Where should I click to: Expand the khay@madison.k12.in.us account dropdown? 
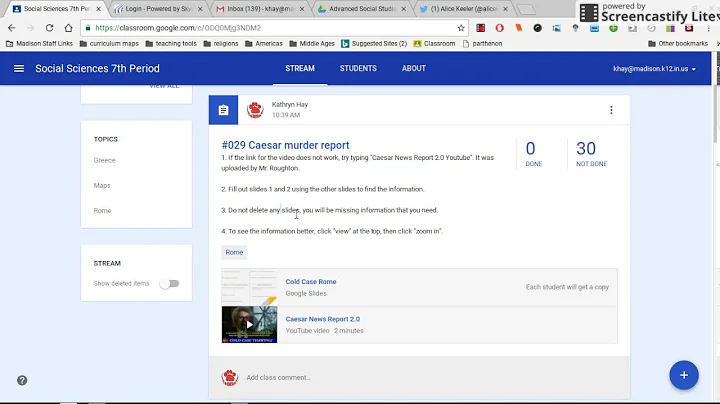coord(654,69)
